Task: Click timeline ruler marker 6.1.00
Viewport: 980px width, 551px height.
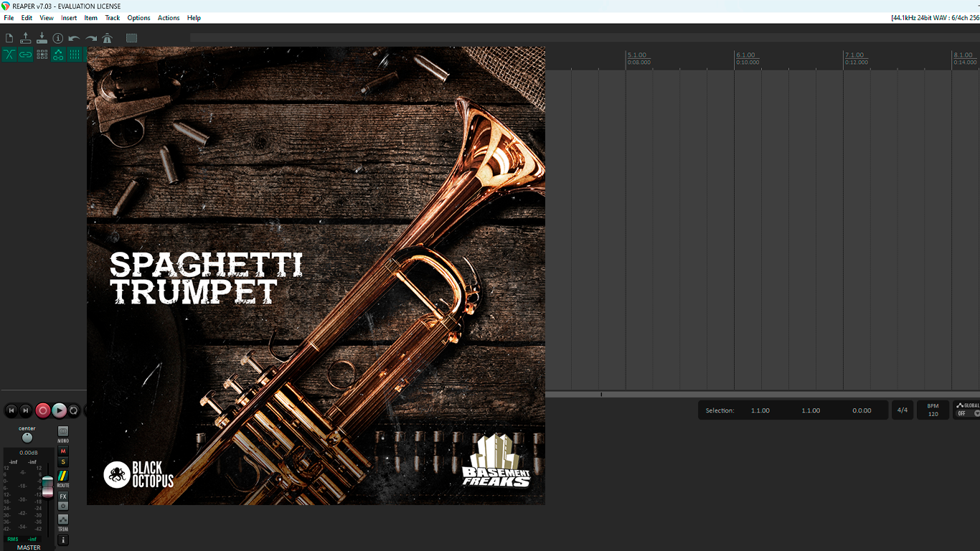Action: [x=746, y=55]
